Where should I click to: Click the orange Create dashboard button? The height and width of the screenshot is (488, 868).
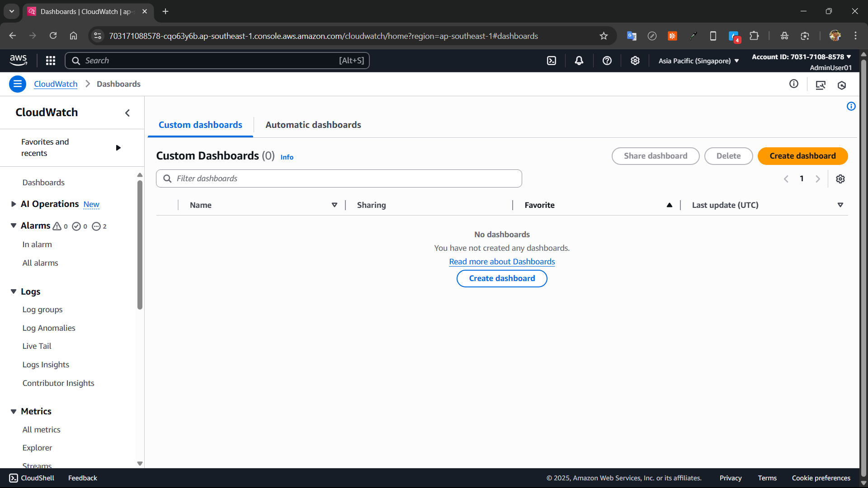click(802, 156)
